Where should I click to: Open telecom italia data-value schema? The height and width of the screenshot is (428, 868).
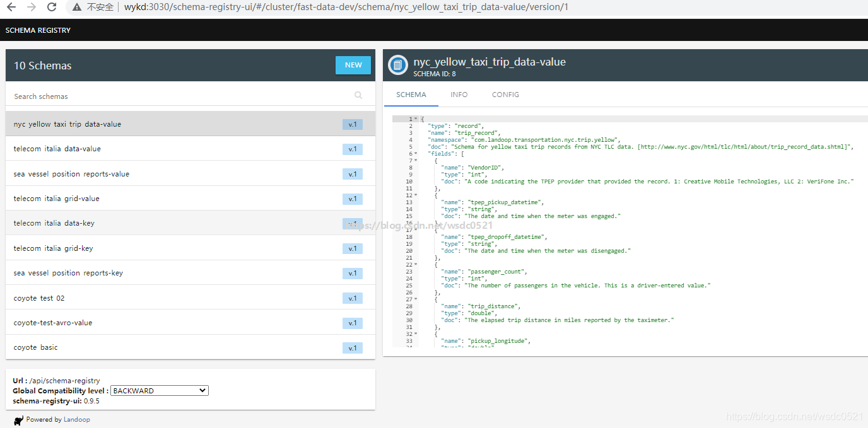[x=191, y=149]
